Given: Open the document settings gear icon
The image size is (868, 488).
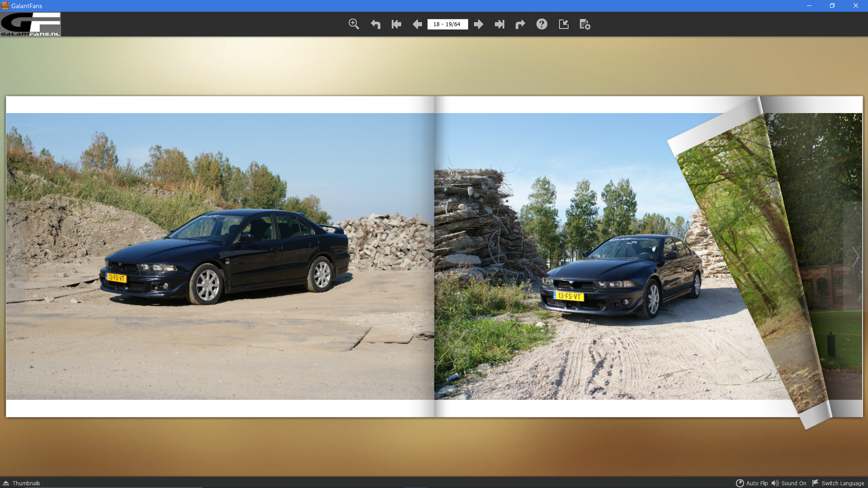Looking at the screenshot, I should pos(585,24).
